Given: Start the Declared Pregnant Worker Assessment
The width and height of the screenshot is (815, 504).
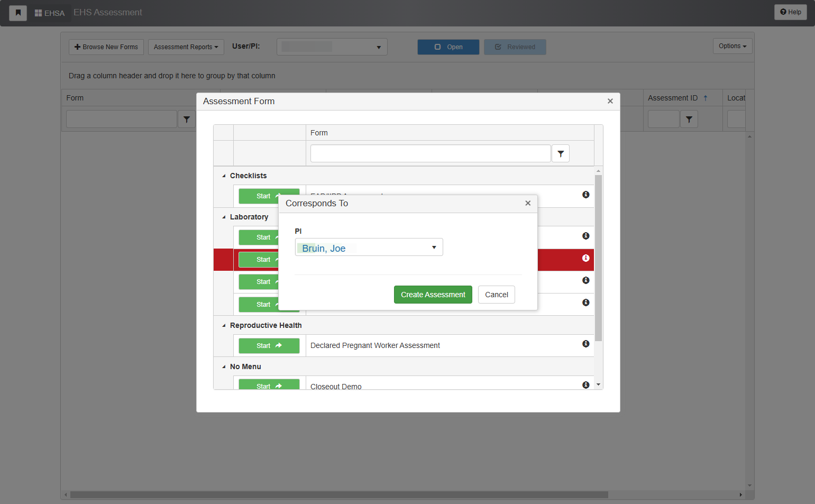Looking at the screenshot, I should [x=269, y=346].
